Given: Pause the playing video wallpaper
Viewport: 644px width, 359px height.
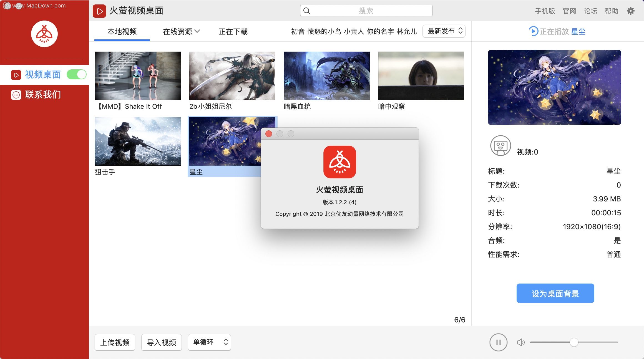Looking at the screenshot, I should coord(498,342).
